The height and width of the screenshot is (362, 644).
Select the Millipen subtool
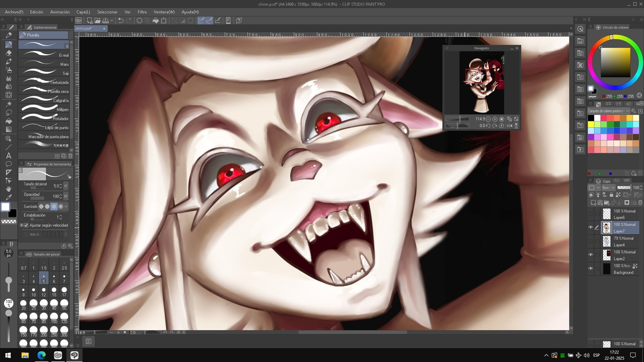44,108
